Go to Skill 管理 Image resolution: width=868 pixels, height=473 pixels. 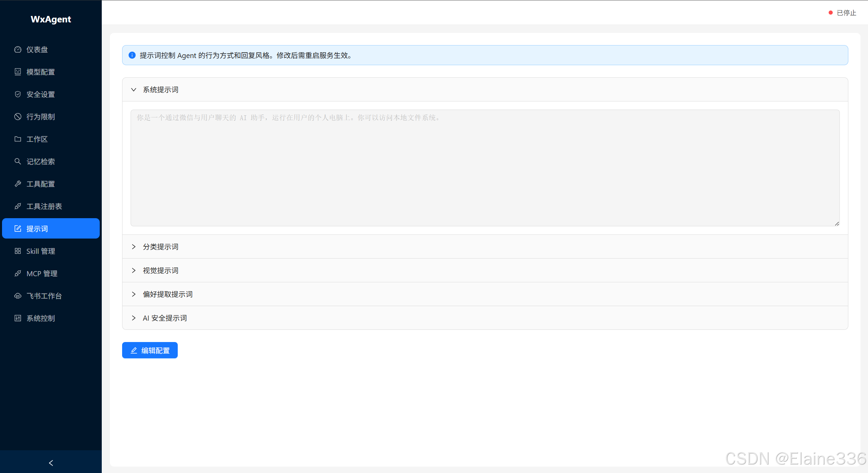tap(51, 251)
